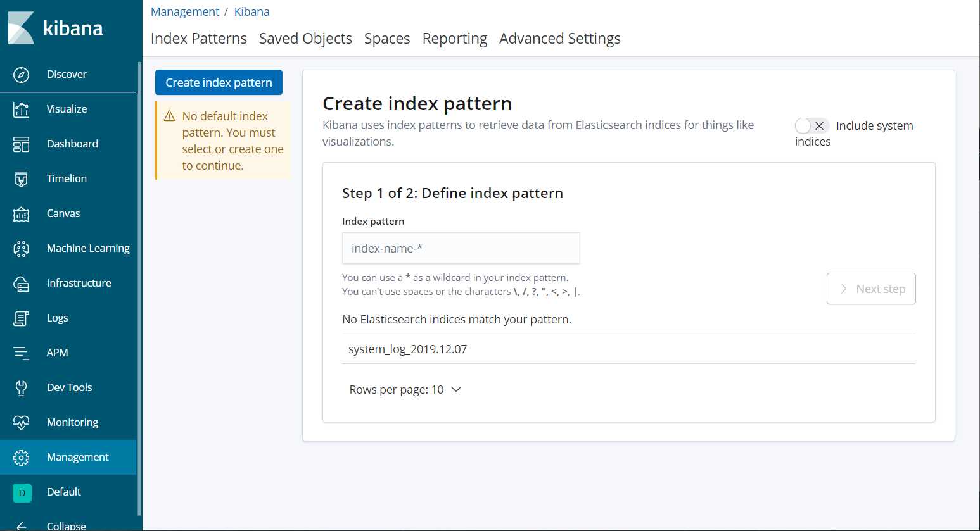Image resolution: width=980 pixels, height=531 pixels.
Task: Click the Management breadcrumb link
Action: point(185,11)
